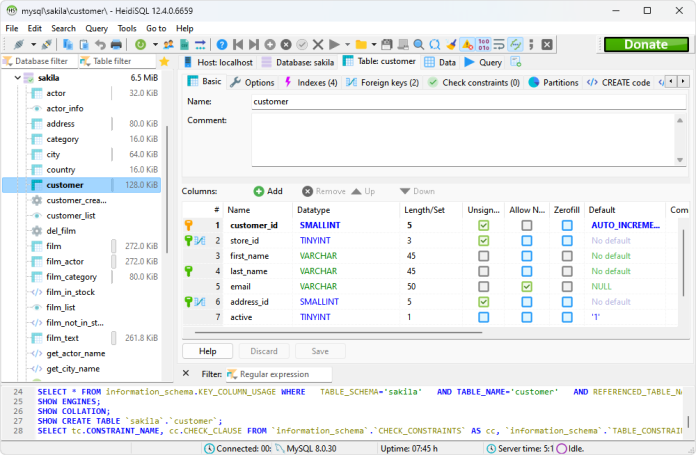Click the magnifier Find text icon

point(416,45)
